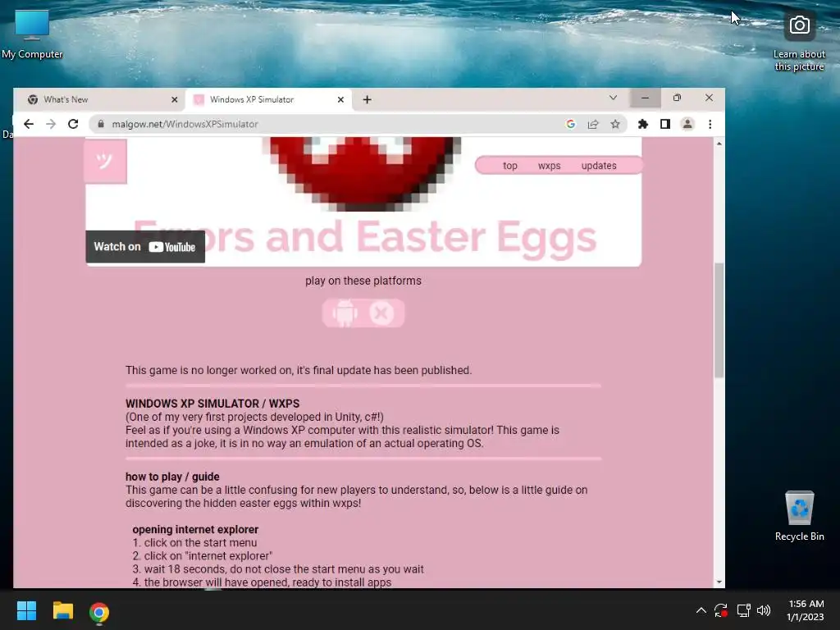Open the Chrome side panel
Image resolution: width=840 pixels, height=630 pixels.
pos(664,125)
